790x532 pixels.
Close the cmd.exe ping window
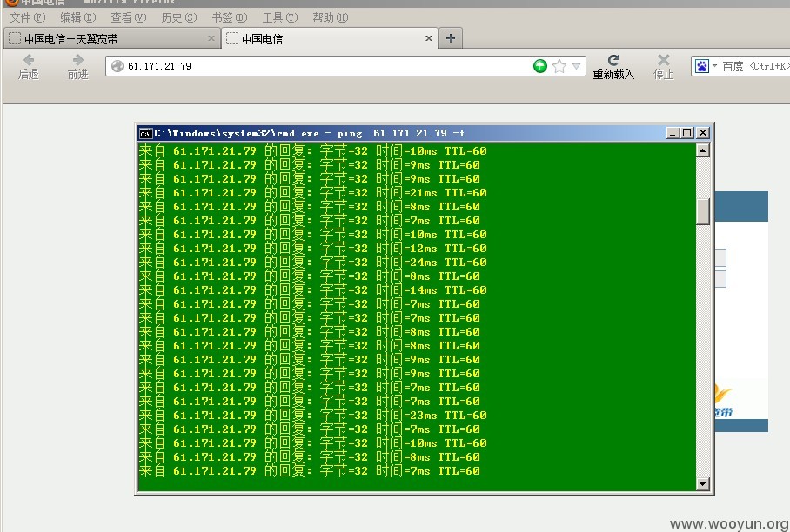(x=703, y=133)
